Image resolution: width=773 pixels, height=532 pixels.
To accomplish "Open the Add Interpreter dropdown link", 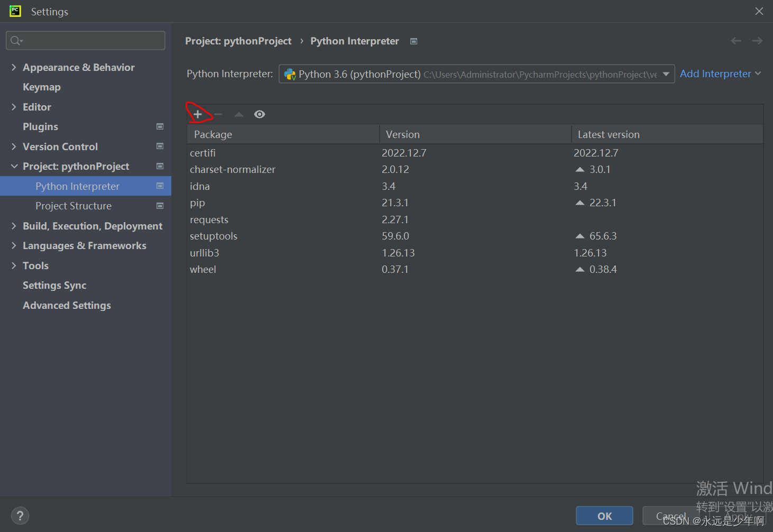I will coord(720,74).
